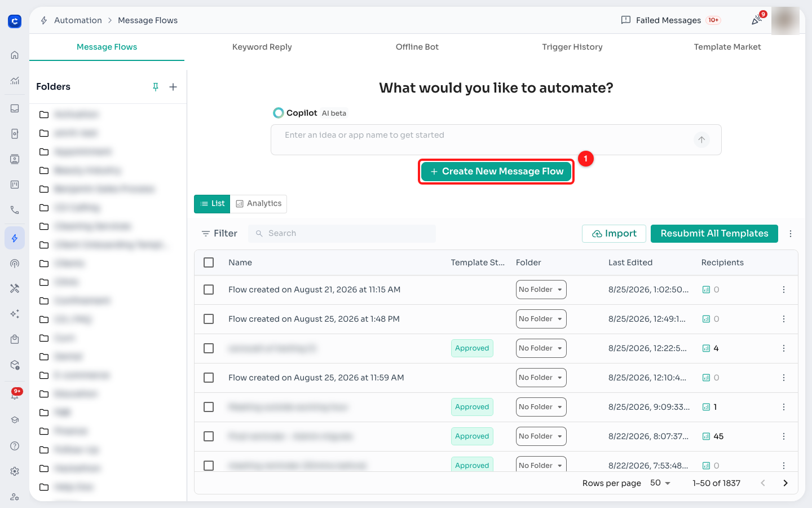This screenshot has width=812, height=508.
Task: Select the lightning Automation icon in the sidebar
Action: tap(15, 238)
